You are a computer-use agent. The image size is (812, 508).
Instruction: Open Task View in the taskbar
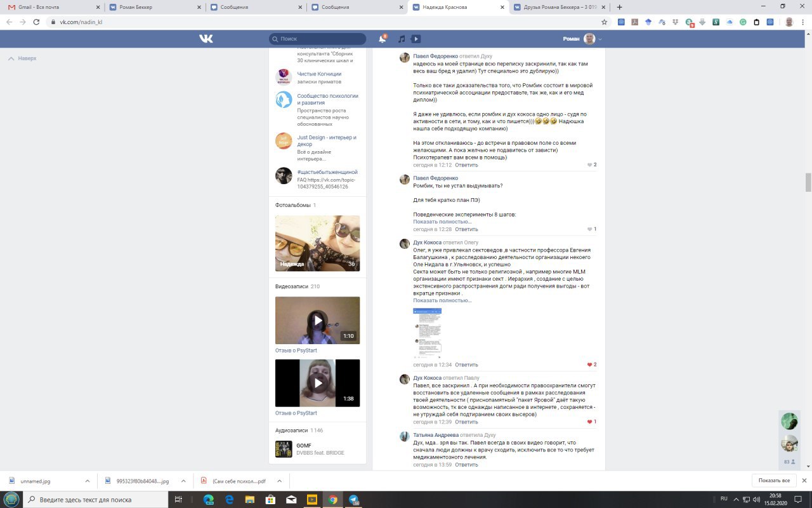(x=178, y=500)
